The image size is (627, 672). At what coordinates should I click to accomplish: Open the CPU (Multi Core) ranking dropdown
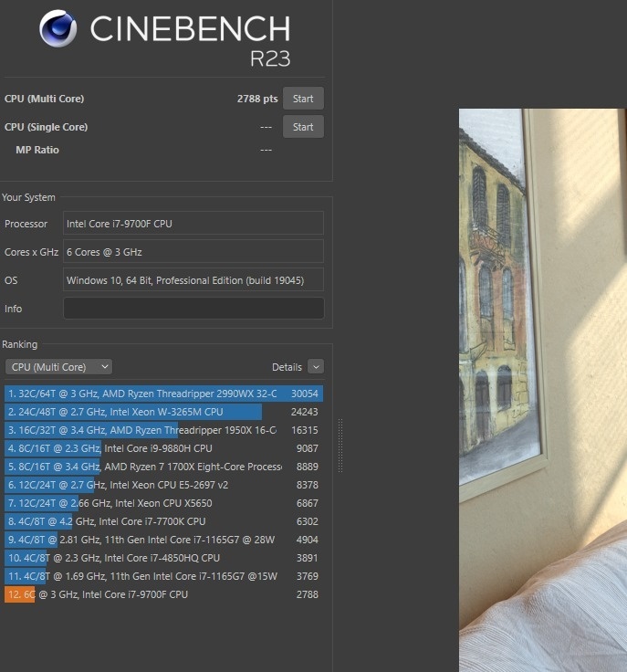pyautogui.click(x=58, y=367)
